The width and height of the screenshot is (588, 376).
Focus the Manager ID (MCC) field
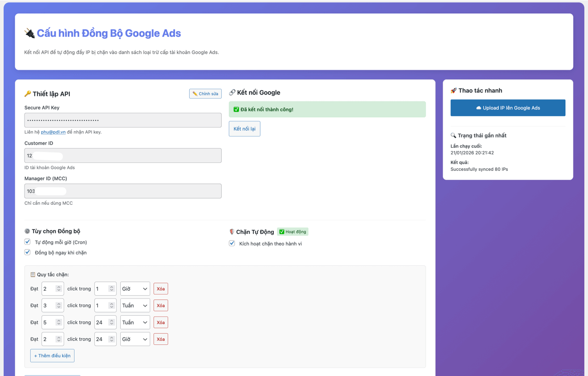click(123, 191)
